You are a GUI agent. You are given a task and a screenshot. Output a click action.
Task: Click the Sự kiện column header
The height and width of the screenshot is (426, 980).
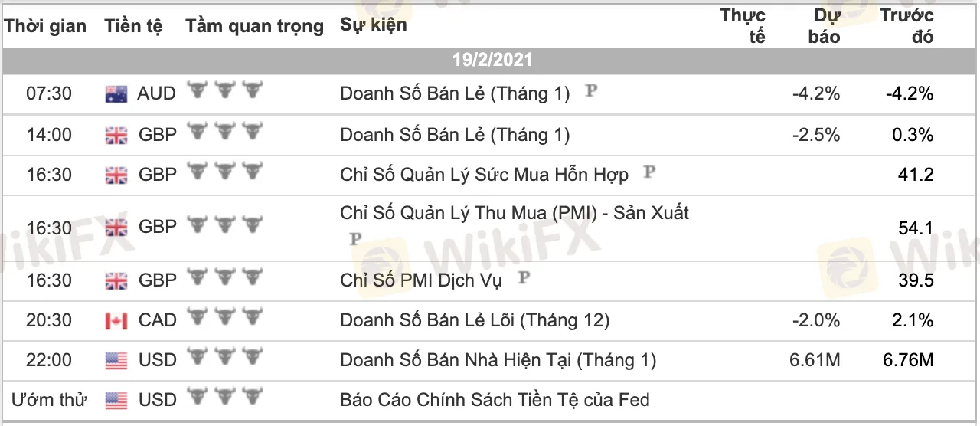[374, 25]
